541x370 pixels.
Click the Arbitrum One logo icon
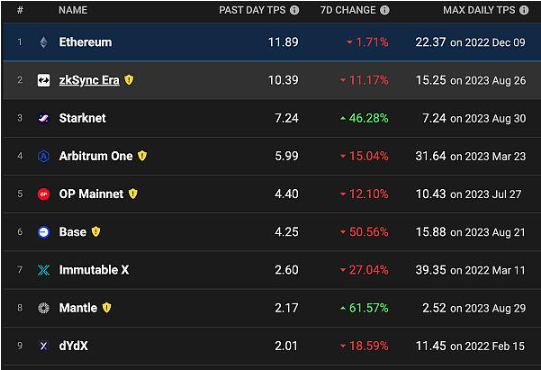[x=43, y=156]
